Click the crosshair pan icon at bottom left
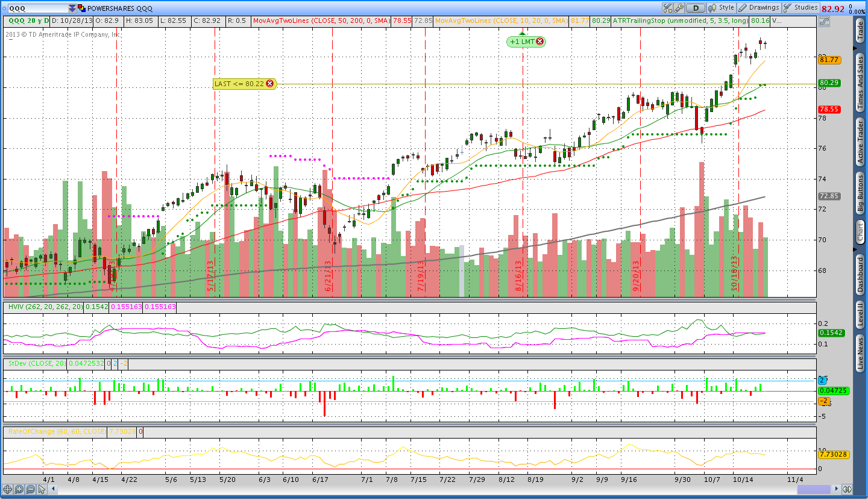Image resolution: width=868 pixels, height=500 pixels. pyautogui.click(x=7, y=490)
